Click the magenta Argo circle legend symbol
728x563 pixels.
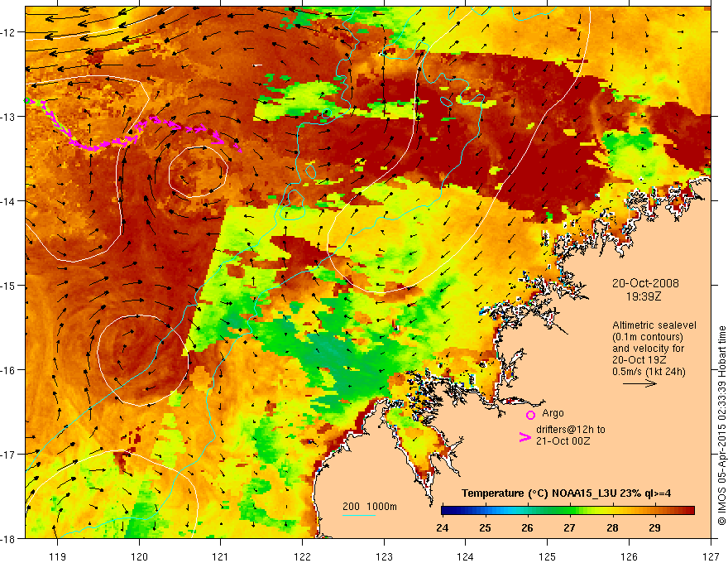point(530,415)
